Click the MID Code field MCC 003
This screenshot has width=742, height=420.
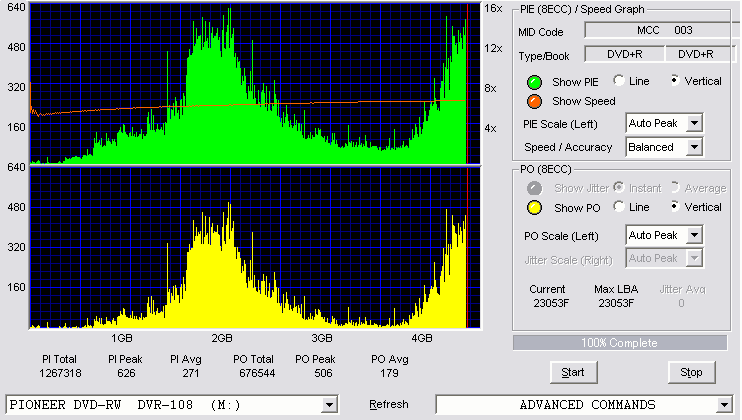(662, 30)
